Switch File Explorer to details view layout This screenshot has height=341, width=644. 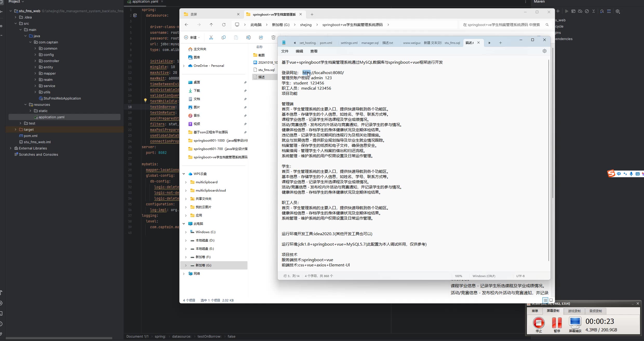(545, 300)
